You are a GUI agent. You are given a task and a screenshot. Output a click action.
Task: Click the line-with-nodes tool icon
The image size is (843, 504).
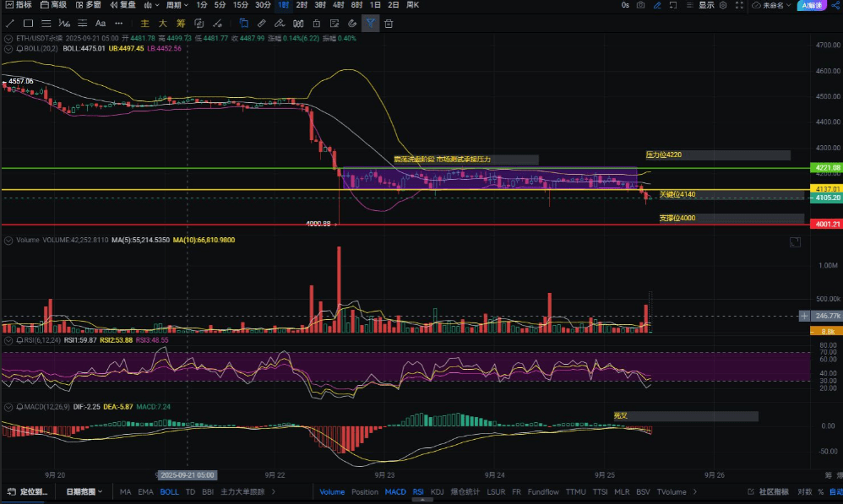pyautogui.click(x=217, y=24)
